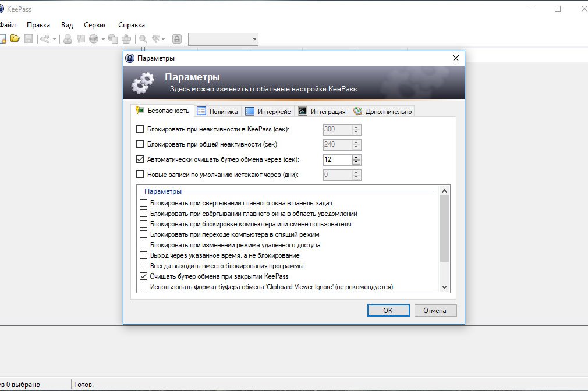
Task: Enable Блокировать при общей неактивности
Action: (140, 144)
